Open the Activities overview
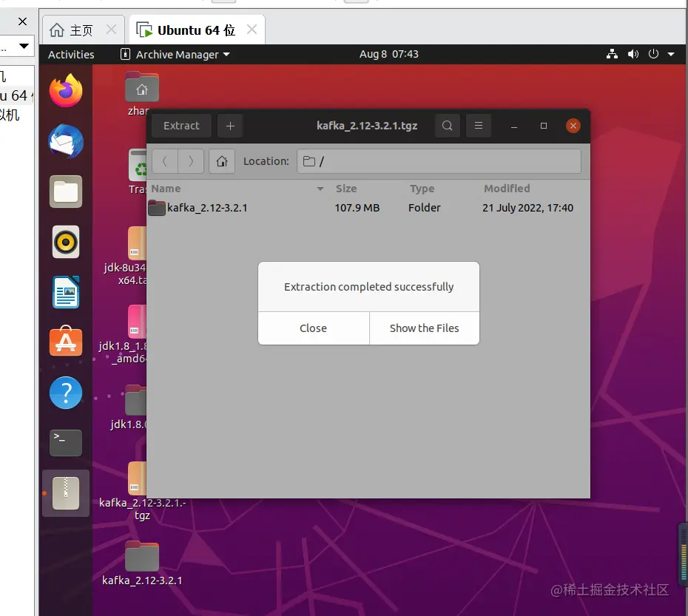The image size is (688, 616). (71, 55)
